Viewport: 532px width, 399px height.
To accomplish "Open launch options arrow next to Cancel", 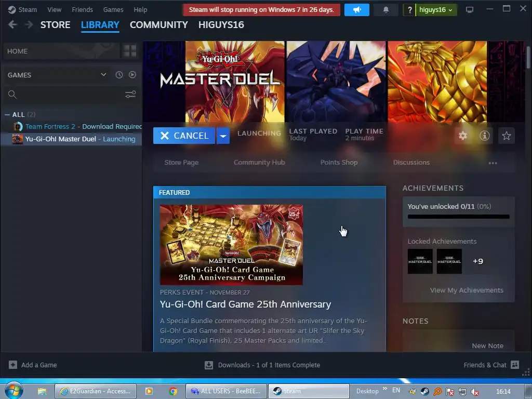I will pyautogui.click(x=223, y=136).
